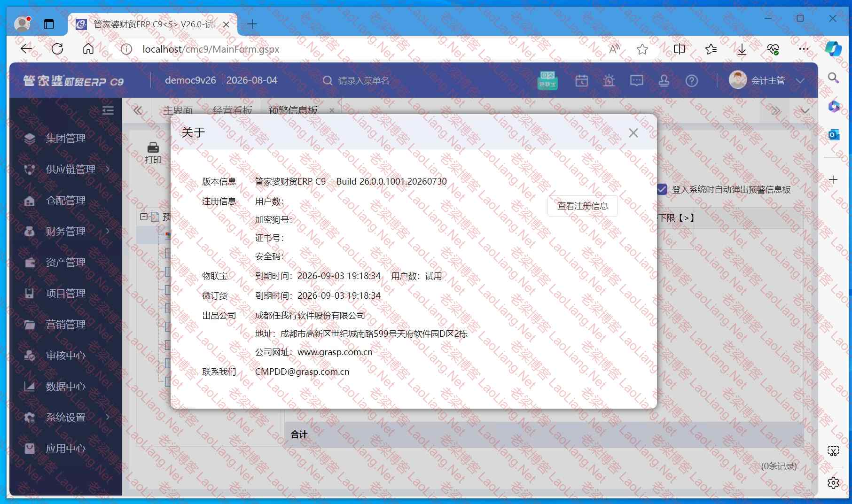Open the ERP tab list dropdown arrow
The width and height of the screenshot is (852, 504).
[x=805, y=111]
